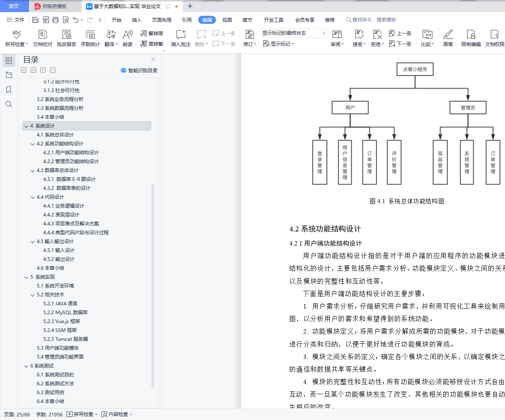
Task: Open 文档权限 document permissions
Action: (x=495, y=38)
